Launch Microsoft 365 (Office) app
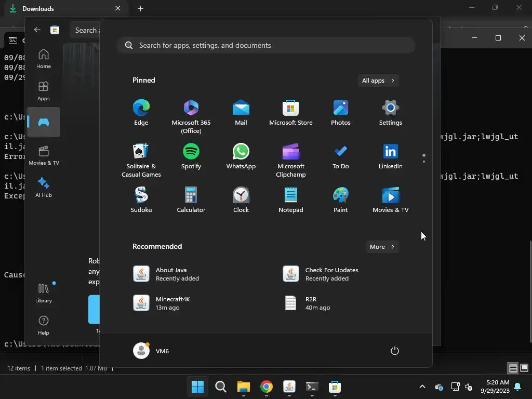Screen dimensions: 532x399 point(191,117)
